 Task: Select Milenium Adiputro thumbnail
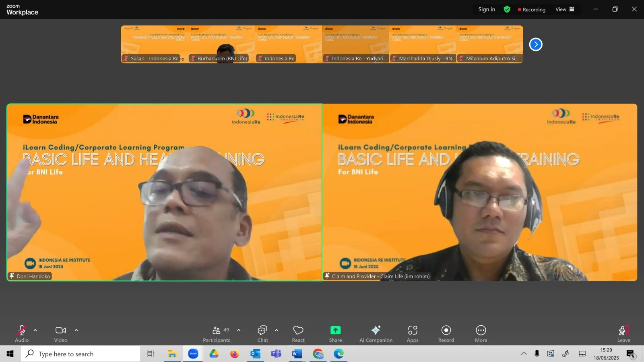[489, 44]
